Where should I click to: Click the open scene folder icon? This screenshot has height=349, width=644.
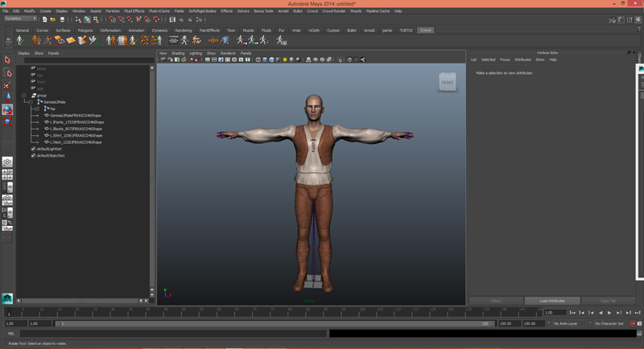coord(52,19)
